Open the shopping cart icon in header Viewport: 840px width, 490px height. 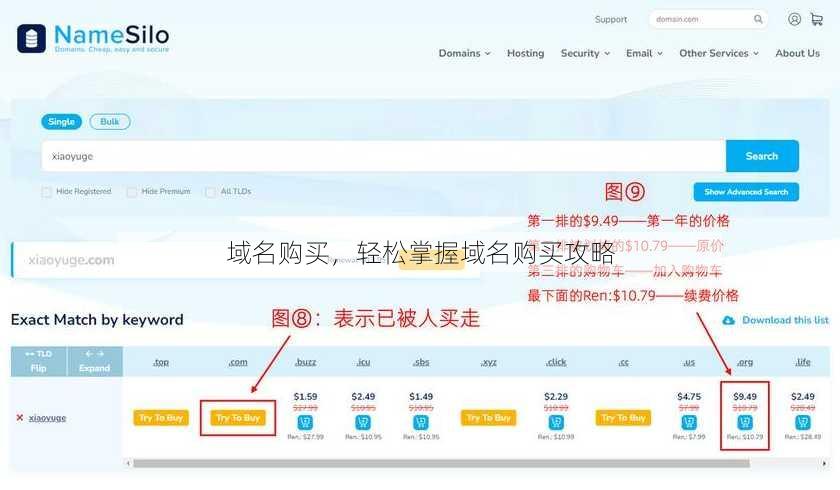tap(816, 19)
